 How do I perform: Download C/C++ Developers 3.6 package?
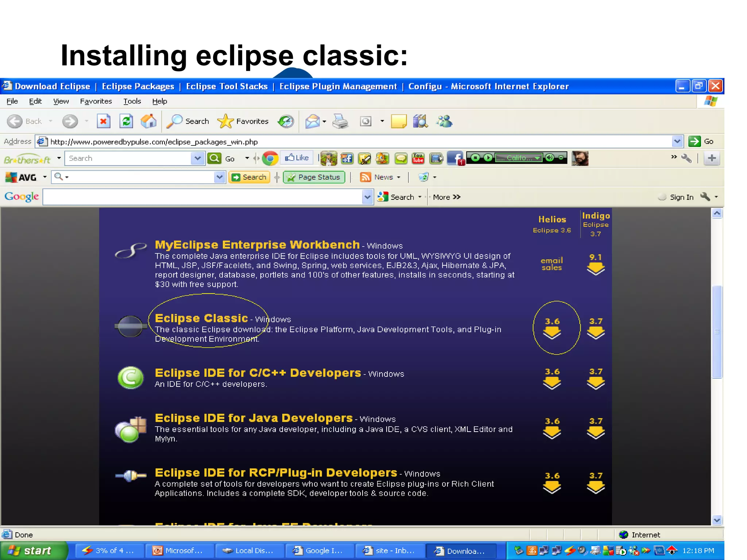[x=552, y=378]
